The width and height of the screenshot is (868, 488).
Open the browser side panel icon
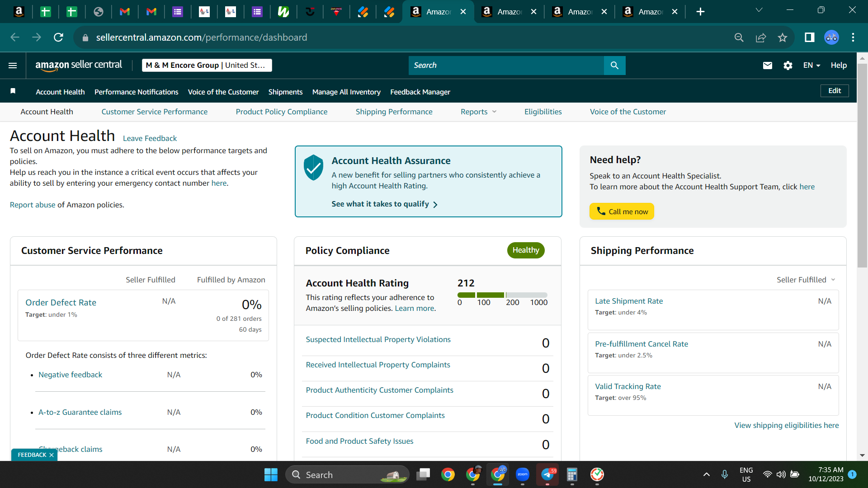click(810, 38)
